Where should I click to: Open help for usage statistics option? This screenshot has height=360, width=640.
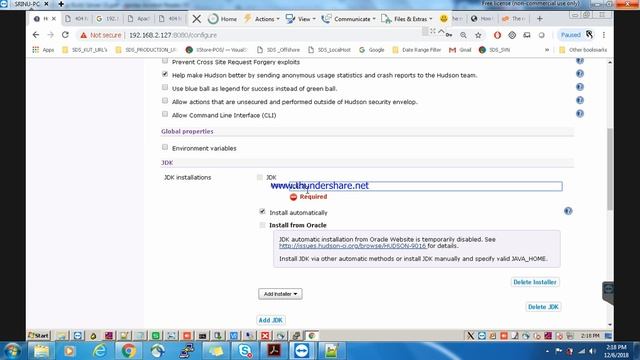pos(580,73)
